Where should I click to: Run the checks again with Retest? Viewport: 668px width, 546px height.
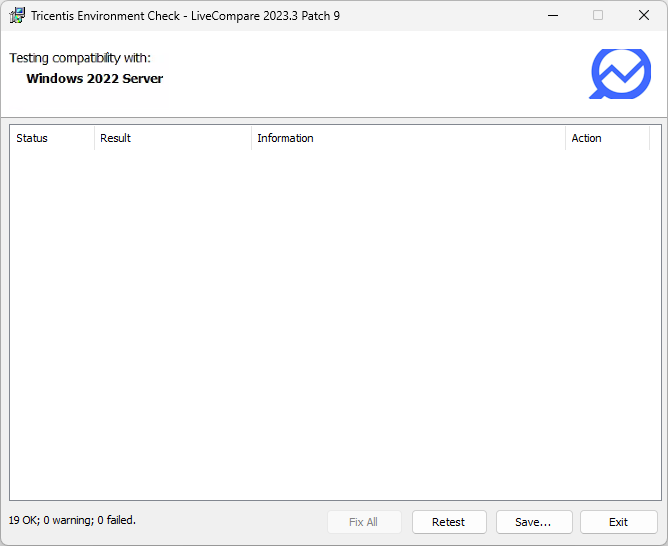pyautogui.click(x=448, y=522)
